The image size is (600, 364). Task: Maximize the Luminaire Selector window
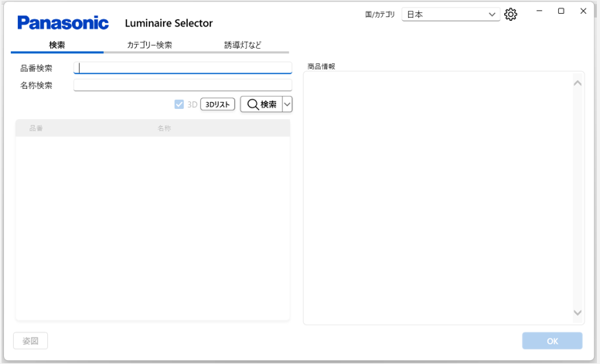coord(561,12)
